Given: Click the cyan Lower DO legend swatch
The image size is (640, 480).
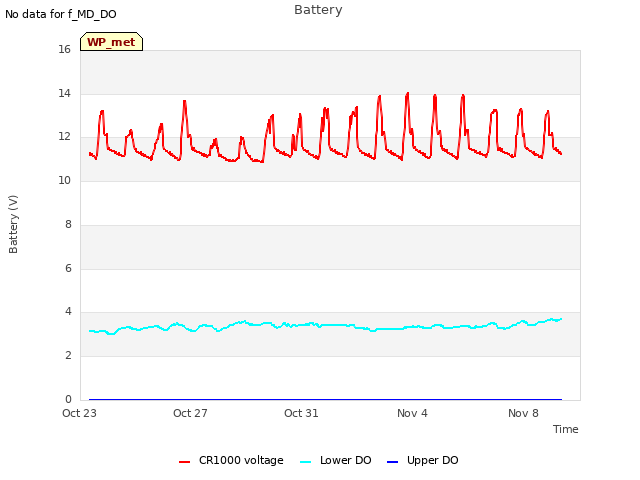Looking at the screenshot, I should pos(305,462).
